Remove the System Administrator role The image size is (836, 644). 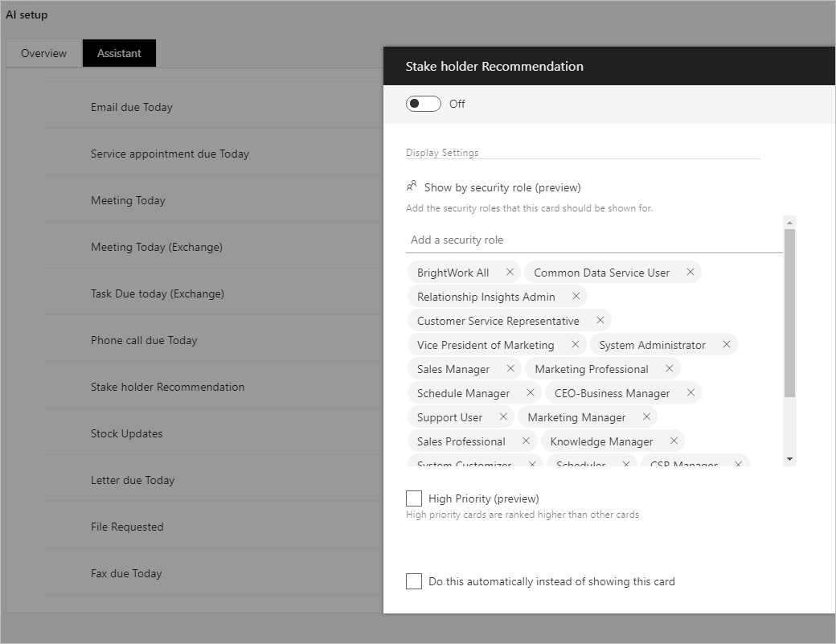pyautogui.click(x=726, y=344)
